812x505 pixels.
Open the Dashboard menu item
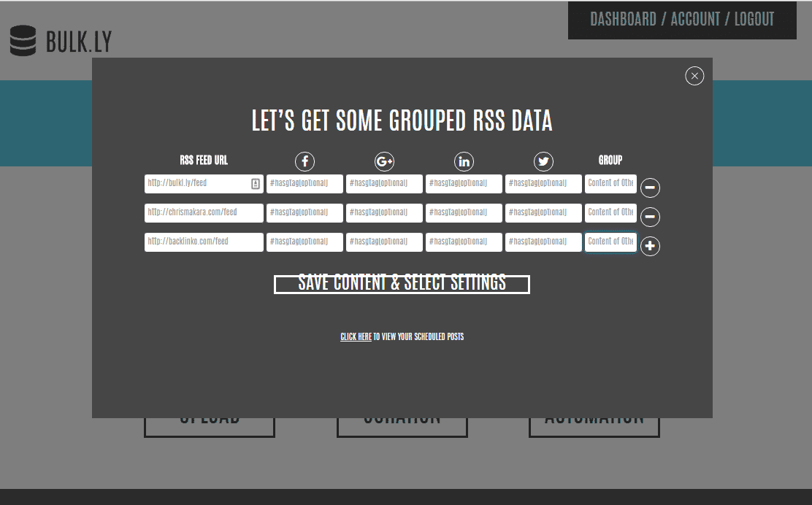[623, 20]
